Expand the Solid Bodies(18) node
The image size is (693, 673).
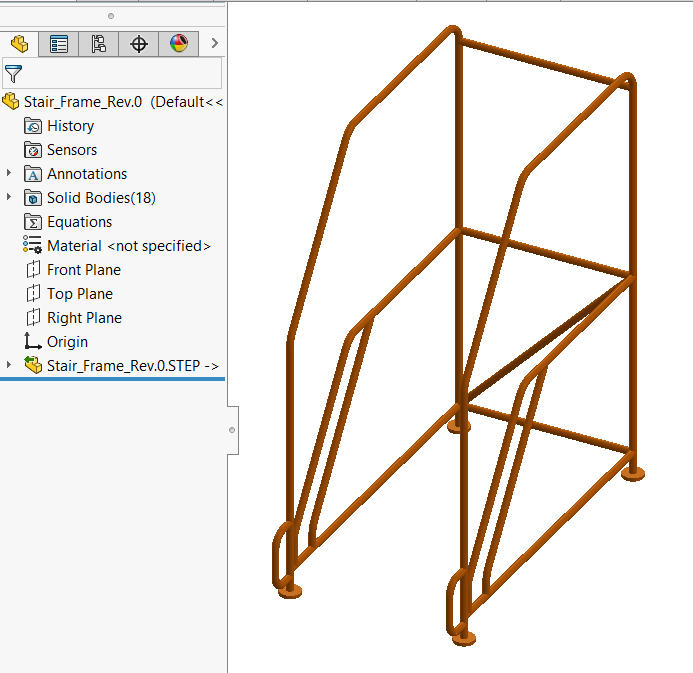[x=9, y=197]
